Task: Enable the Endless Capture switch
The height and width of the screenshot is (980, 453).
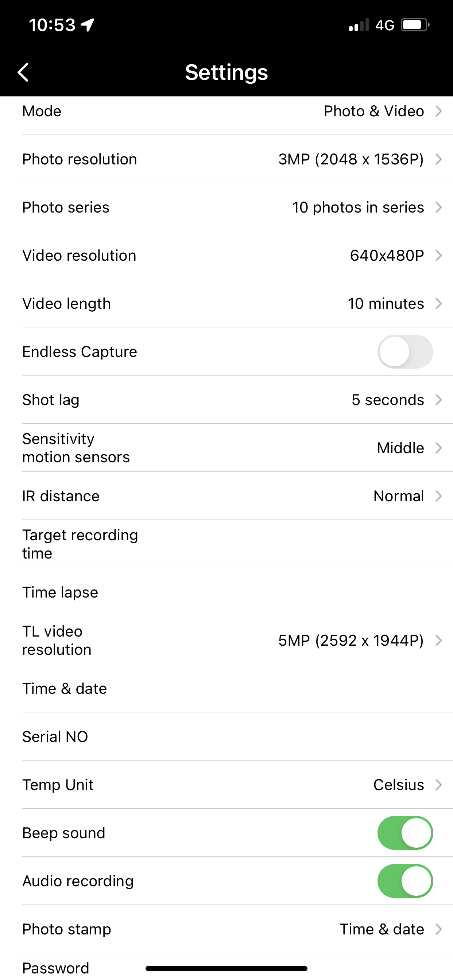Action: [405, 351]
